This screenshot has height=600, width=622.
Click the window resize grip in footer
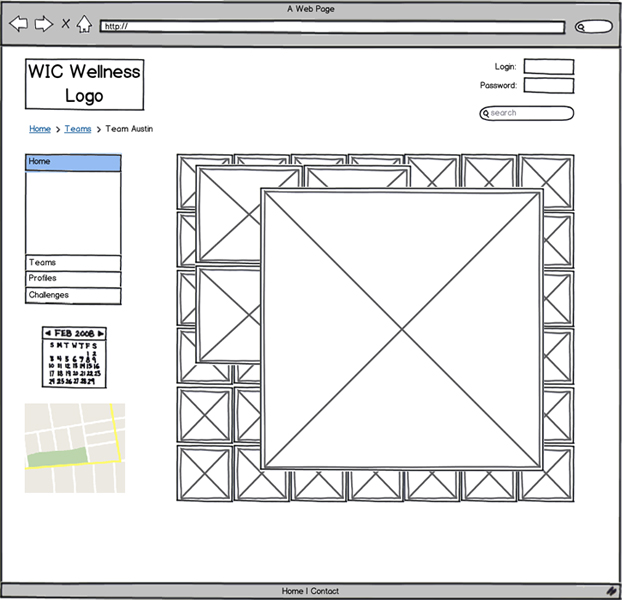610,591
